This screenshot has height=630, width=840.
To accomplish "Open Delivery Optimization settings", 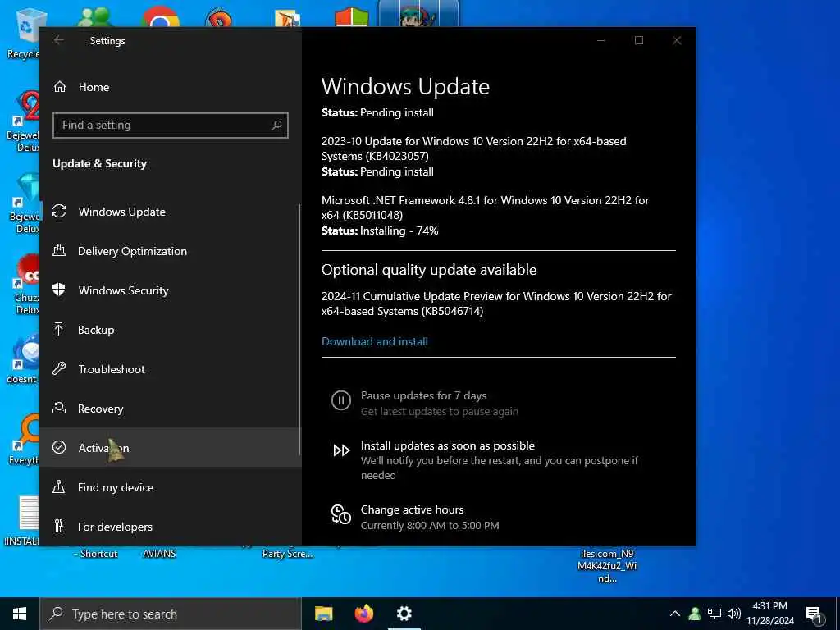I will click(x=171, y=251).
